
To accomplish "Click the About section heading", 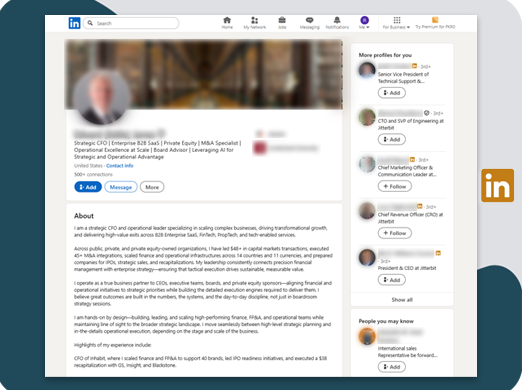I will click(84, 216).
